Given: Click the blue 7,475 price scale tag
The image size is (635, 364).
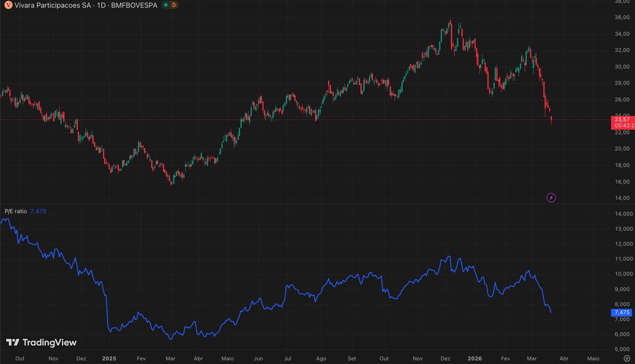Looking at the screenshot, I should click(622, 313).
